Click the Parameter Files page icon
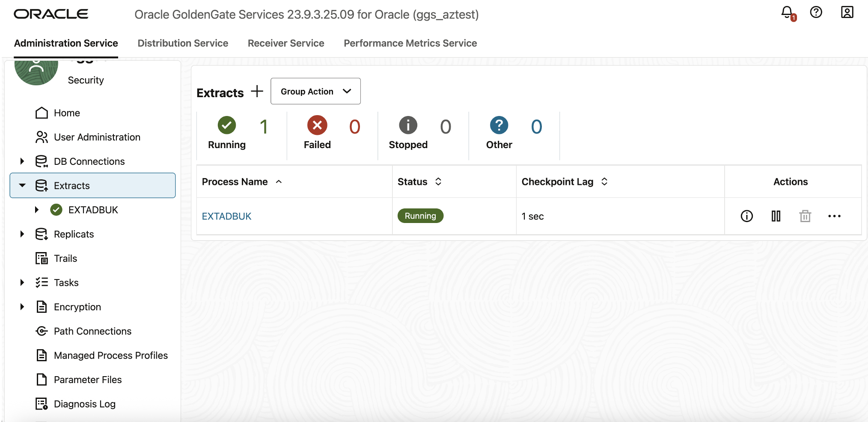The width and height of the screenshot is (868, 422). tap(42, 380)
